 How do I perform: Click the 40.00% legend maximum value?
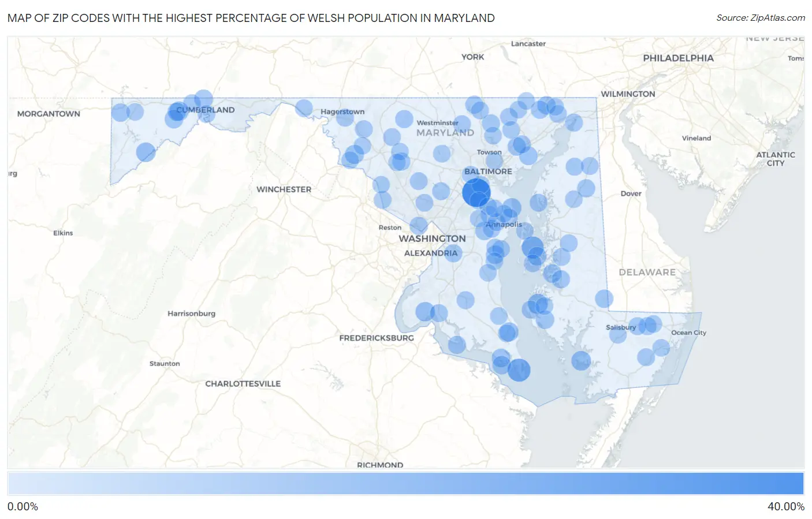(785, 506)
